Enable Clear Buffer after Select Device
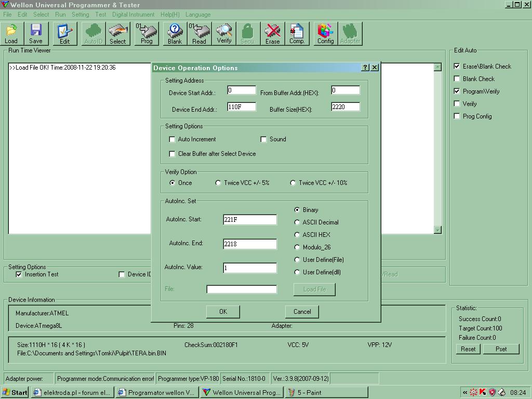This screenshot has height=399, width=532. tap(172, 154)
